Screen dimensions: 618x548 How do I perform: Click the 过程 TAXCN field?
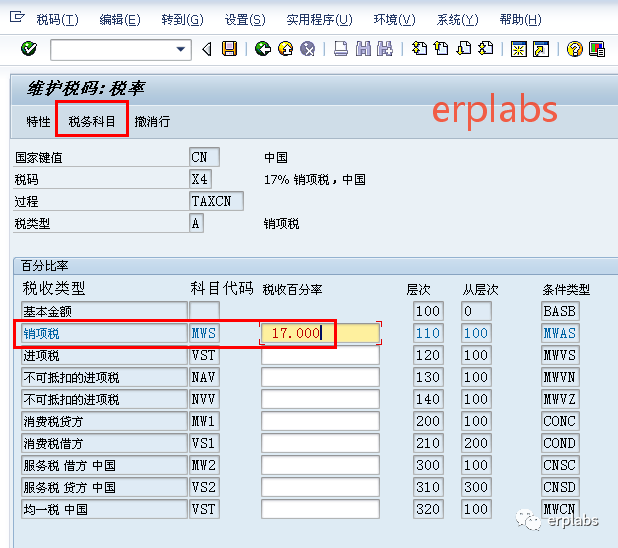click(216, 201)
